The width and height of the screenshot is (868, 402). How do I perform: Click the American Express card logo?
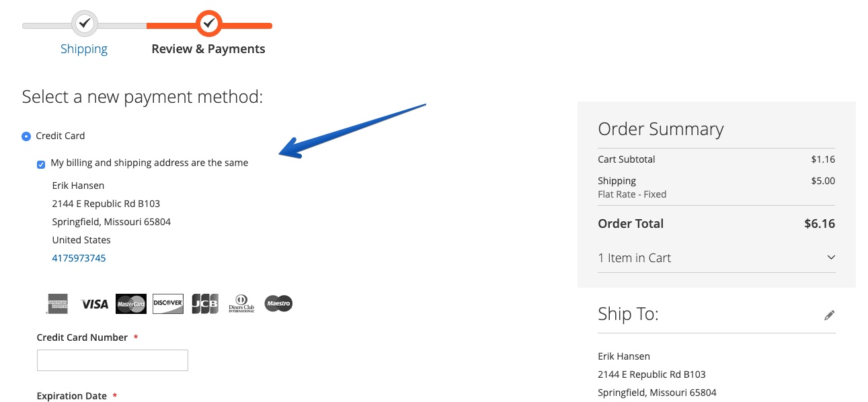pos(57,304)
